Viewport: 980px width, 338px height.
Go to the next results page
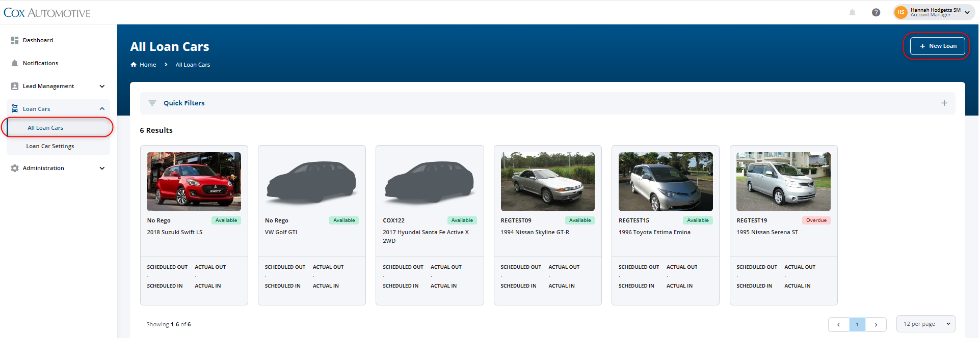pos(876,324)
